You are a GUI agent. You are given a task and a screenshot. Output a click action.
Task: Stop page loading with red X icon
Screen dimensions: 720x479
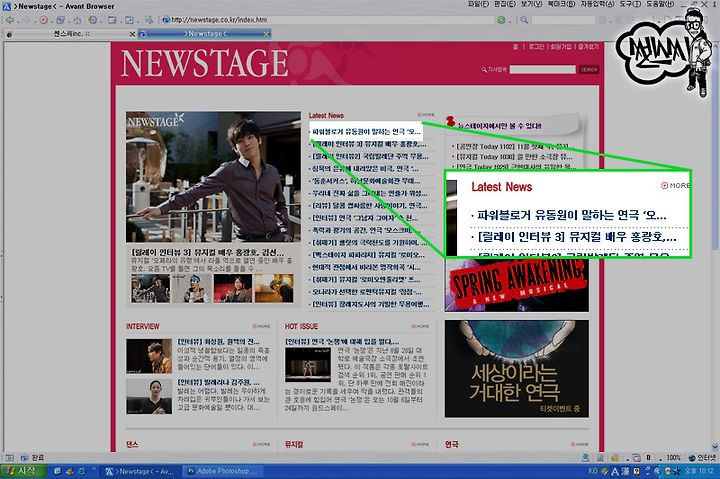43,20
